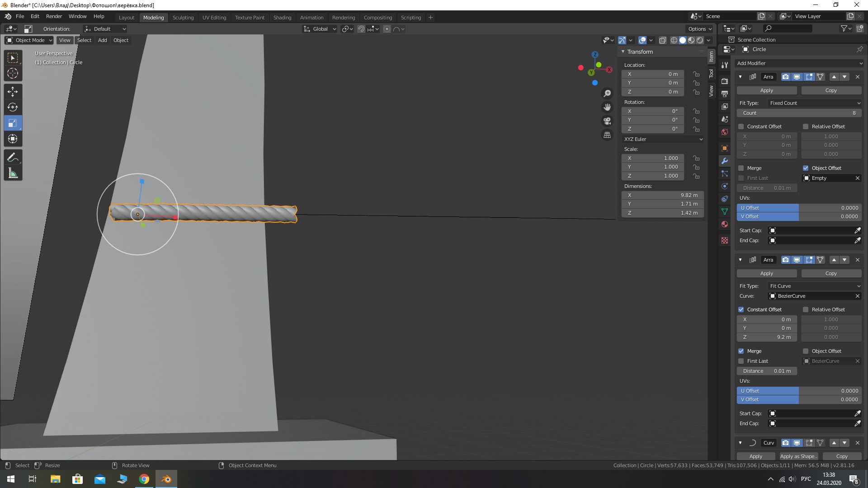
Task: Select the Annotate tool
Action: coord(13,157)
